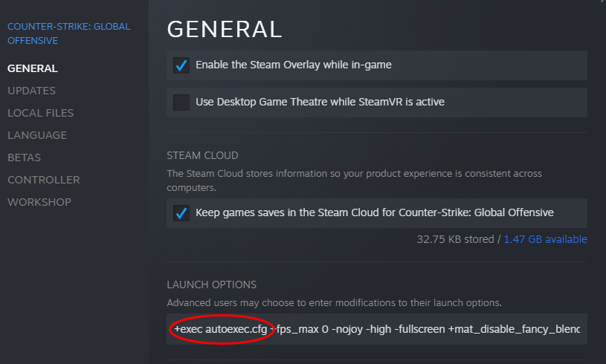Viewport: 606px width, 364px height.
Task: Click the LAUNCH OPTIONS section heading
Action: pos(211,285)
